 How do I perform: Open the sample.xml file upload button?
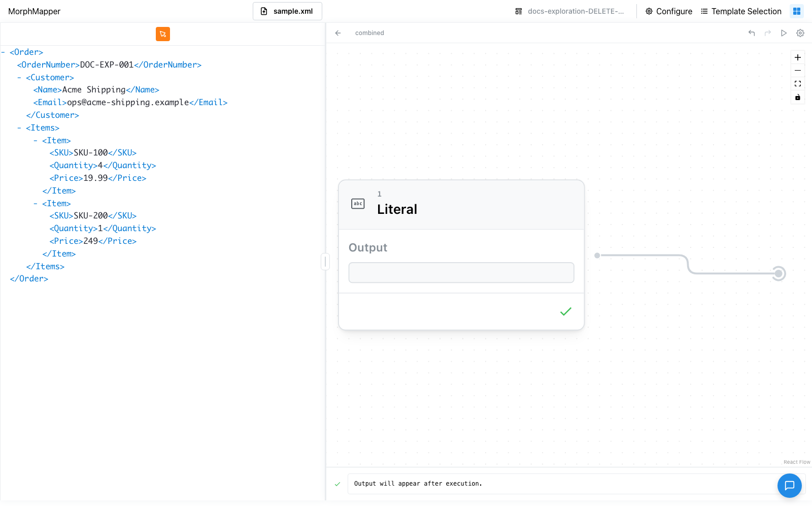(287, 11)
